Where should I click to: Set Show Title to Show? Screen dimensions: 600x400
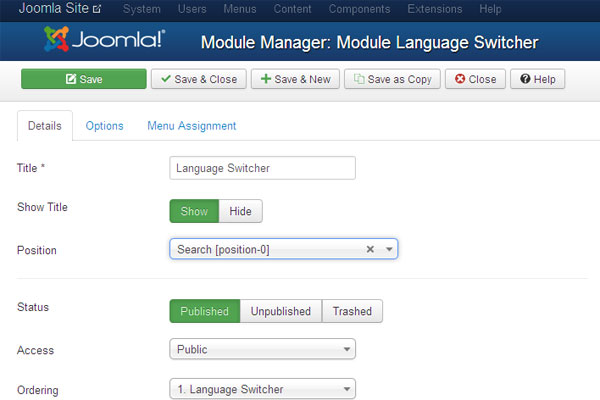(x=194, y=211)
